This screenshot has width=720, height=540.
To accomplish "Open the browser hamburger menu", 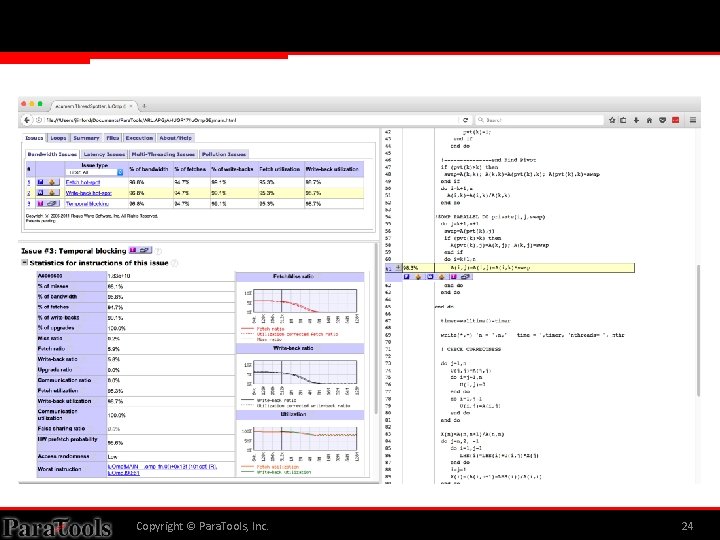I will coord(692,120).
